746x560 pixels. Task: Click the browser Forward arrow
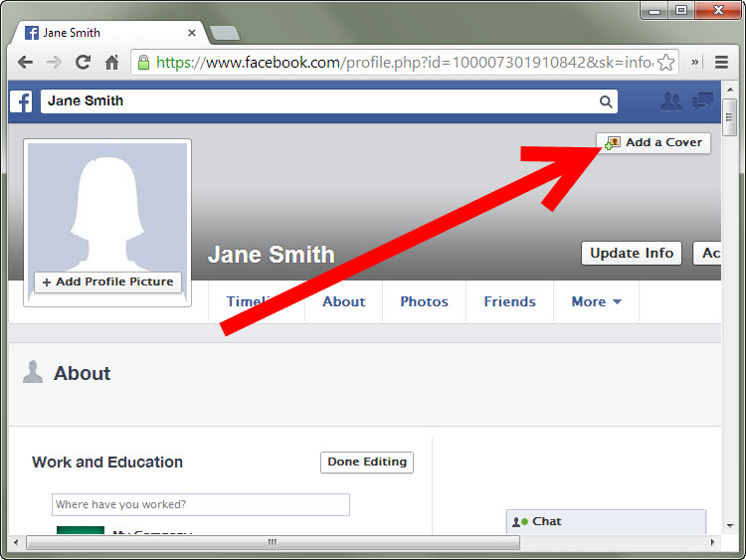(x=55, y=63)
